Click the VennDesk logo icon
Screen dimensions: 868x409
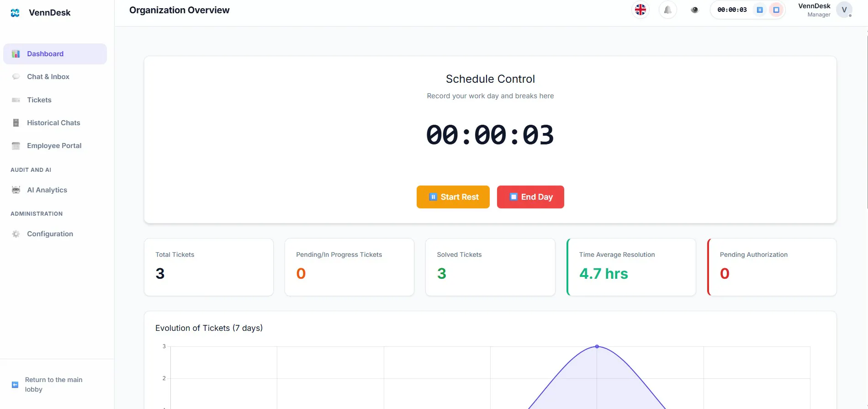(15, 13)
